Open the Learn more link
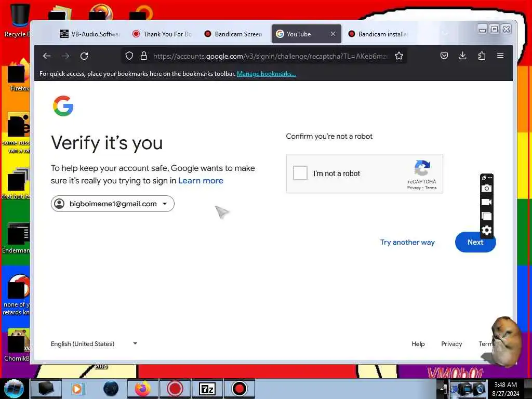Screen dimensions: 532x399 [x=201, y=180]
